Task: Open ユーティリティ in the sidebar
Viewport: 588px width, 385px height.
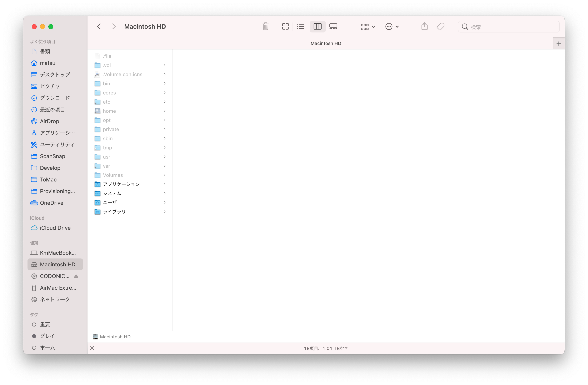Action: (x=55, y=145)
